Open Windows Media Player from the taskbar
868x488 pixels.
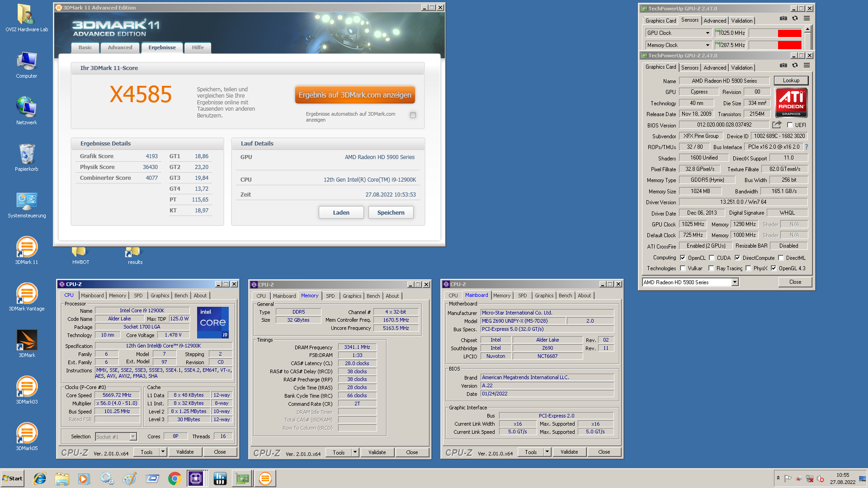point(84,479)
